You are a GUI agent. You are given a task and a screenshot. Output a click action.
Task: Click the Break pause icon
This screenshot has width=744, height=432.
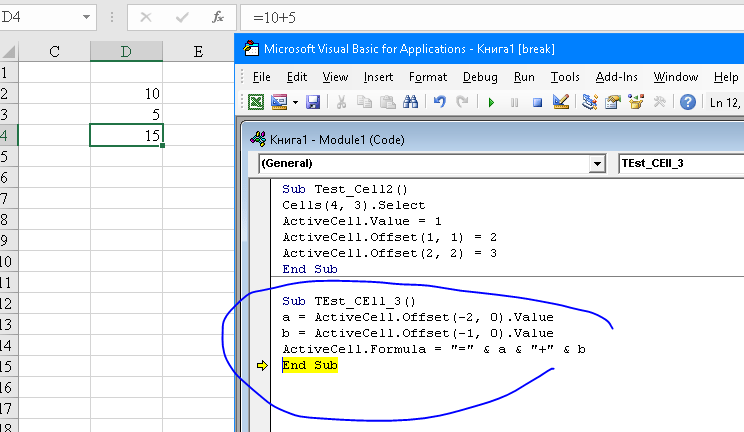point(514,102)
